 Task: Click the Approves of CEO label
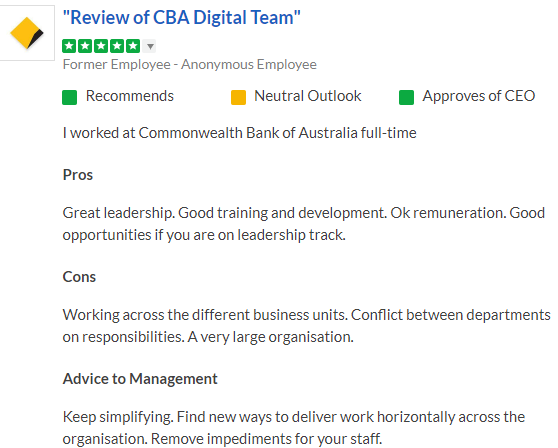(x=479, y=96)
